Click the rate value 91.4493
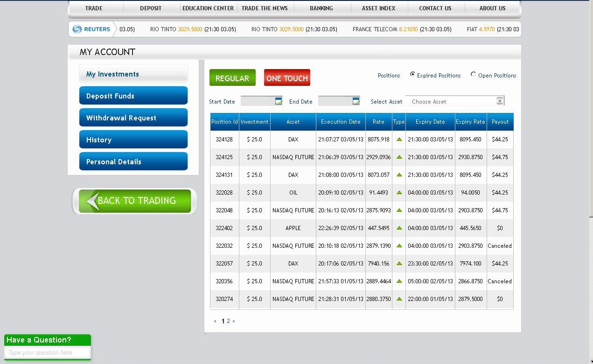593x364 pixels. click(378, 193)
